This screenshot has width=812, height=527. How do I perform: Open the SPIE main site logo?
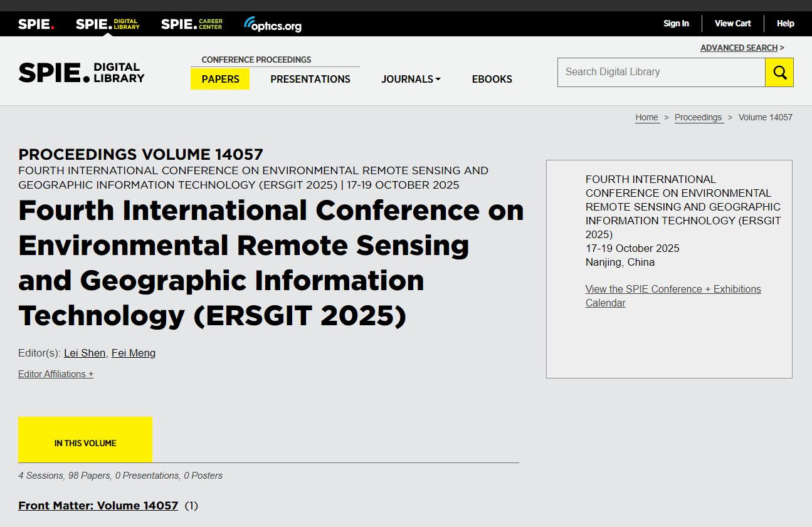point(36,24)
